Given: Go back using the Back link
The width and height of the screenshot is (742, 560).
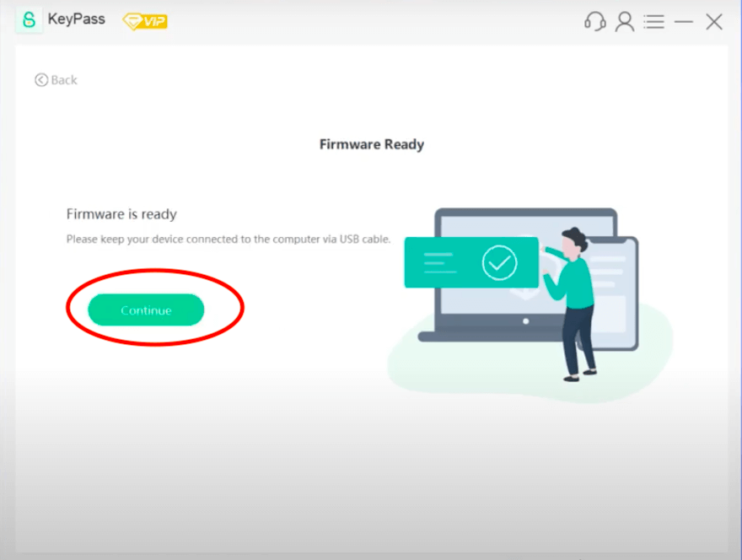Looking at the screenshot, I should [x=56, y=80].
